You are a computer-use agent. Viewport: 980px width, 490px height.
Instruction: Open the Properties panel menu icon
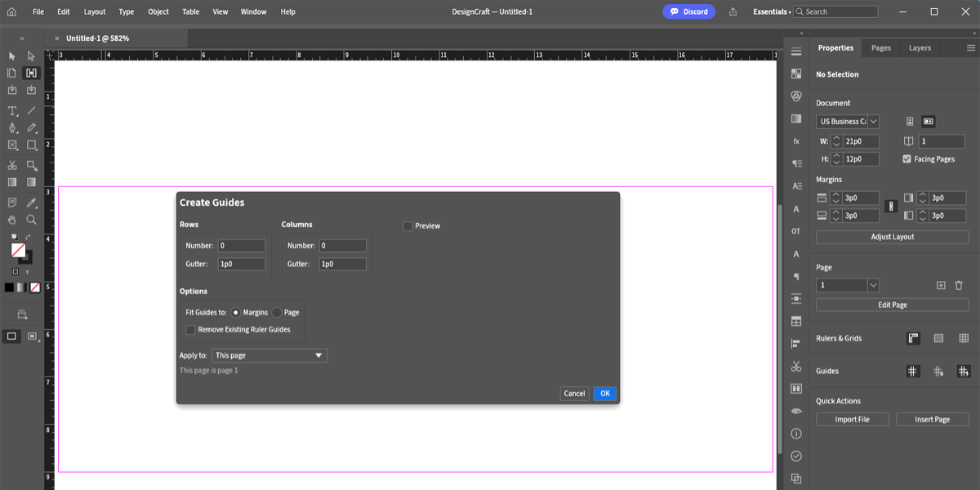point(970,48)
